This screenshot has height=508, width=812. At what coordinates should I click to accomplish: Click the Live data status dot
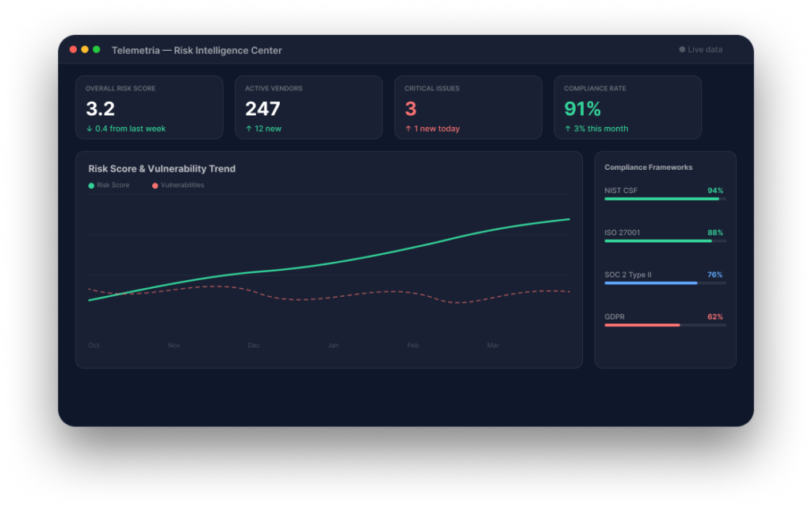point(682,50)
